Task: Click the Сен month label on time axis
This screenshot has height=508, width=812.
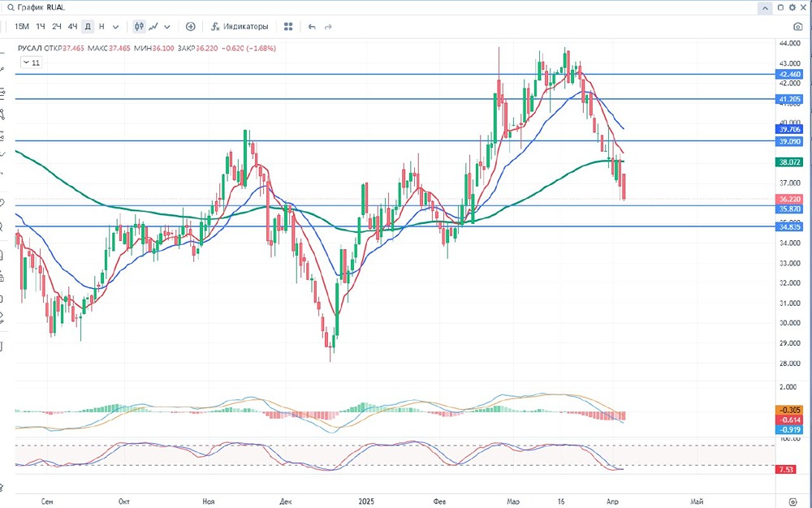Action: tap(46, 502)
